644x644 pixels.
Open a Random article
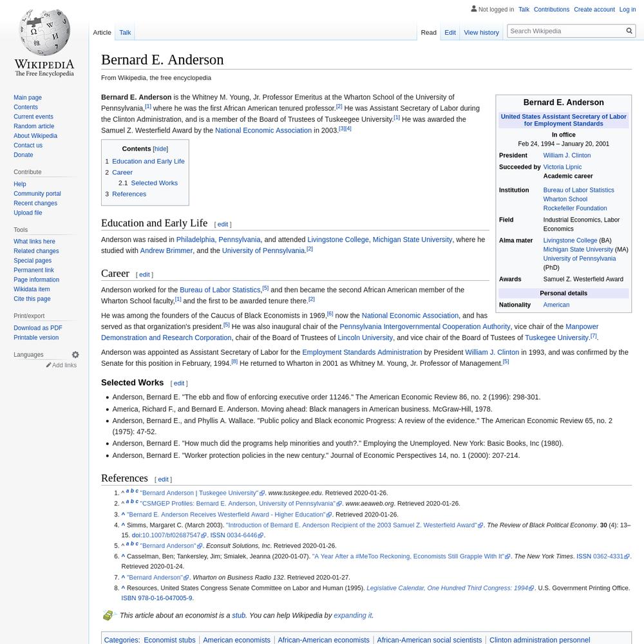click(33, 126)
